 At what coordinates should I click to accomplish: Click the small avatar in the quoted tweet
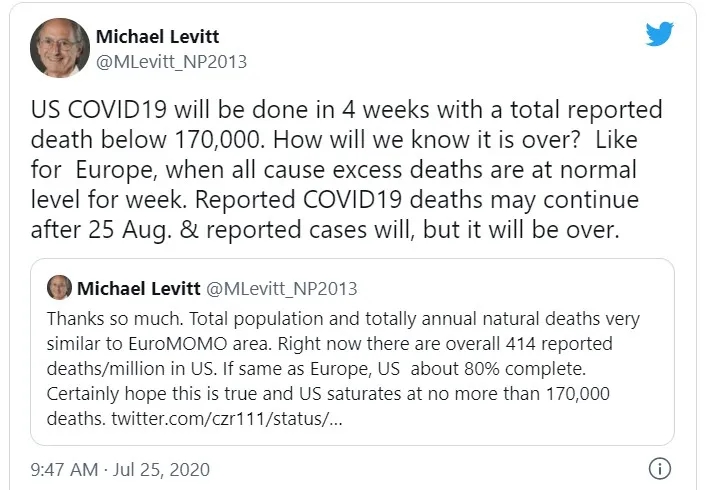[59, 288]
